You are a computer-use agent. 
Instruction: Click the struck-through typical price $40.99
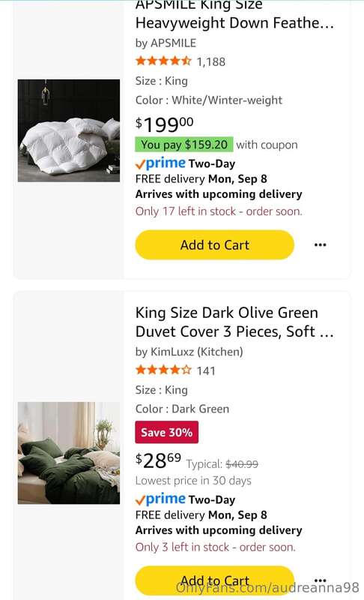click(242, 464)
